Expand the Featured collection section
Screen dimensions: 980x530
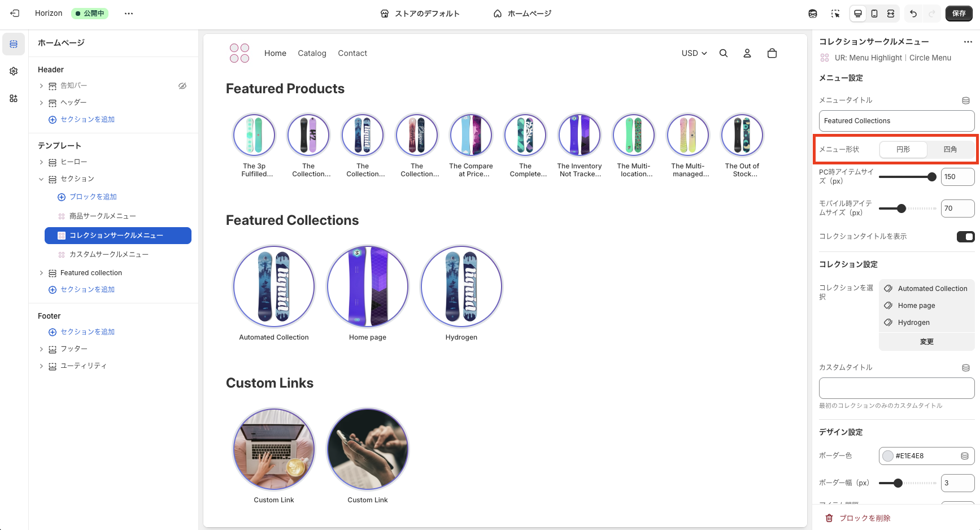(x=41, y=273)
